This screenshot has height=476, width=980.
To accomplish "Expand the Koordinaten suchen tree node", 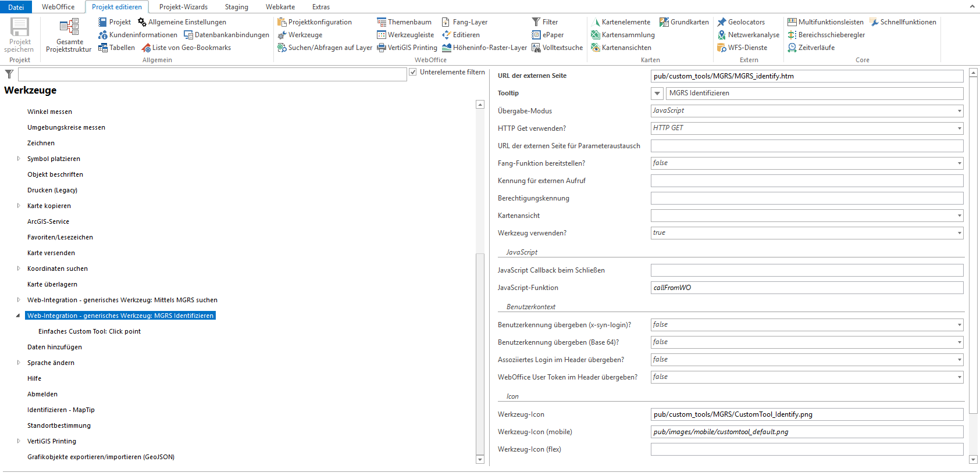I will point(19,269).
